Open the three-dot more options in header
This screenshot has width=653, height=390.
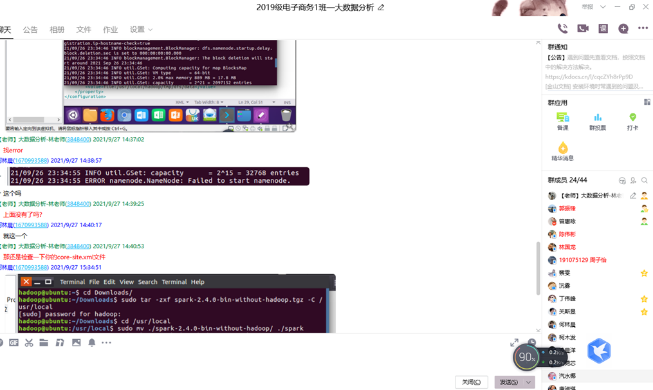pos(643,28)
